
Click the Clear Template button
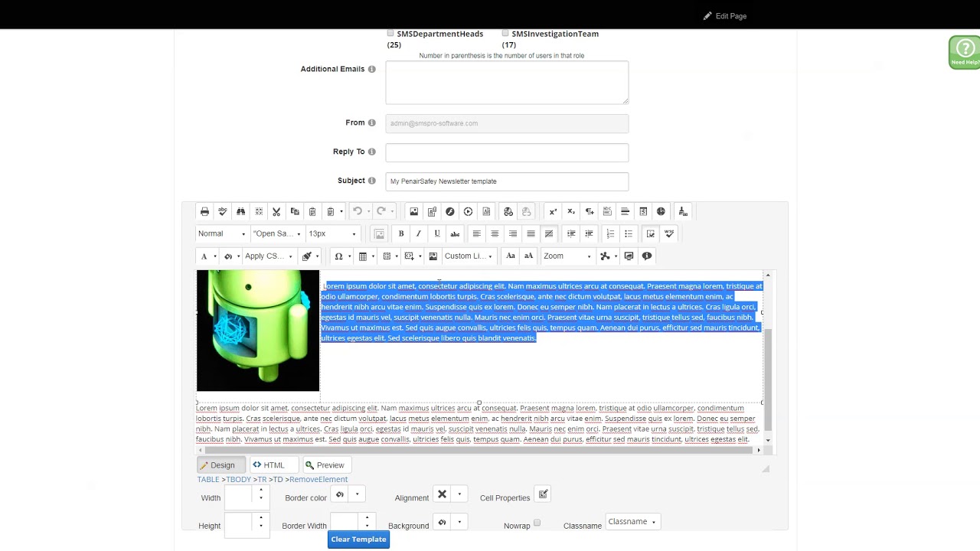(x=358, y=540)
